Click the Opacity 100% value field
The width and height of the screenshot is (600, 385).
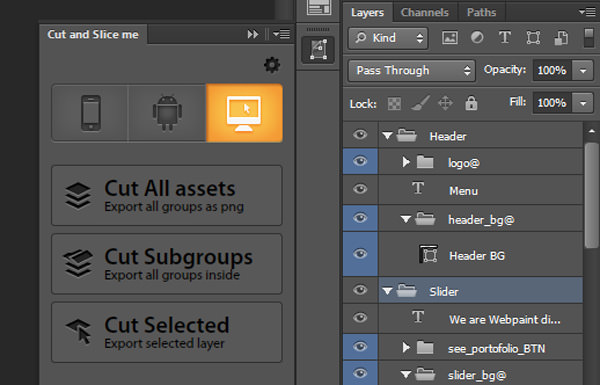click(552, 71)
